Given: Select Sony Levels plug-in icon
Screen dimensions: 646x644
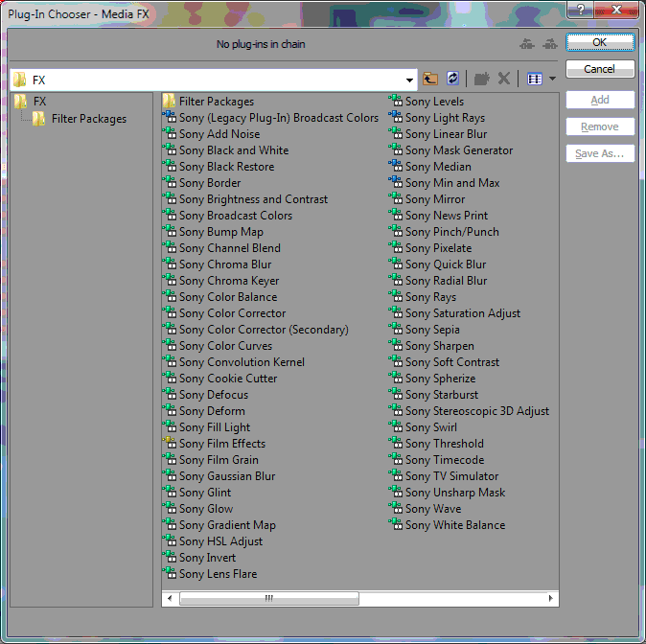Looking at the screenshot, I should click(396, 102).
